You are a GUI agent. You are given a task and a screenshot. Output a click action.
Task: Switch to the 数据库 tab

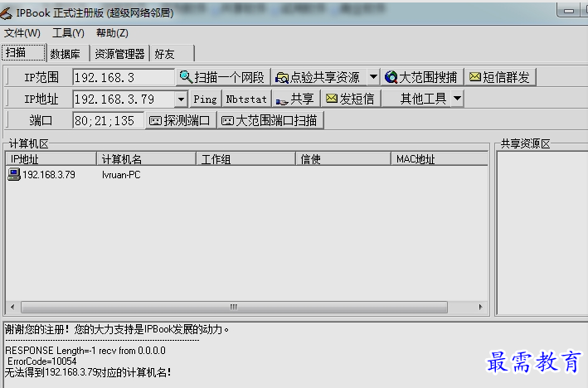68,54
